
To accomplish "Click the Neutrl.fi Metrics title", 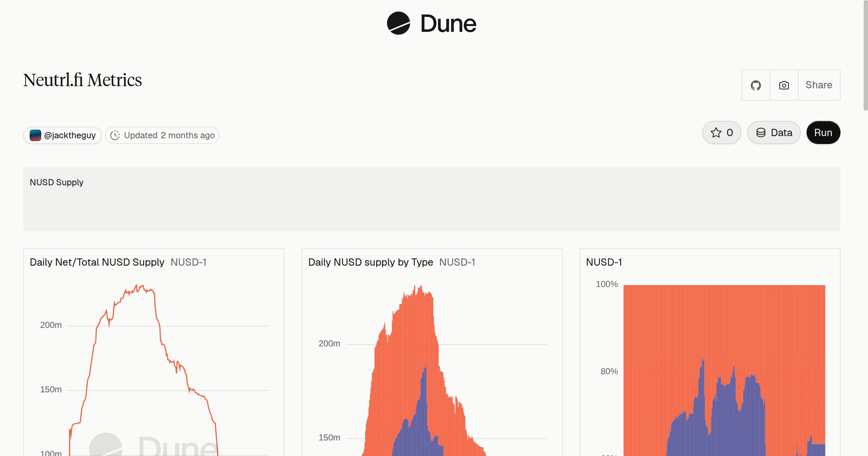I will pyautogui.click(x=82, y=80).
